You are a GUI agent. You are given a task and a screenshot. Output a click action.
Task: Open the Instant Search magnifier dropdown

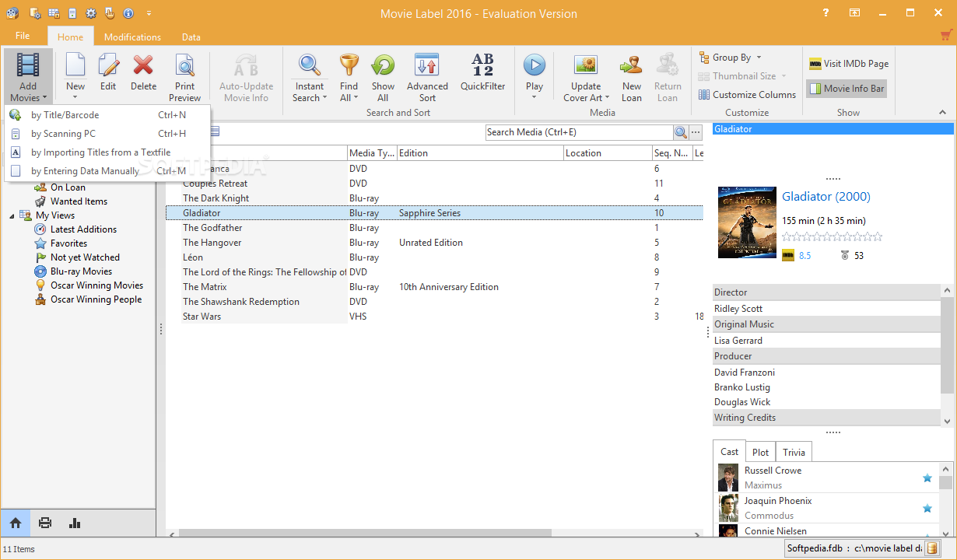click(x=310, y=77)
